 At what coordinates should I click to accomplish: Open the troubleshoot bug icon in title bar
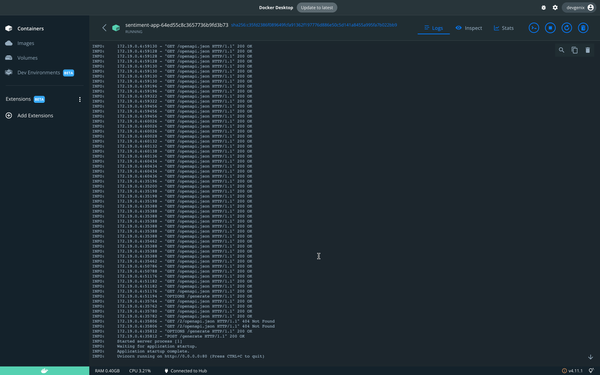click(543, 8)
